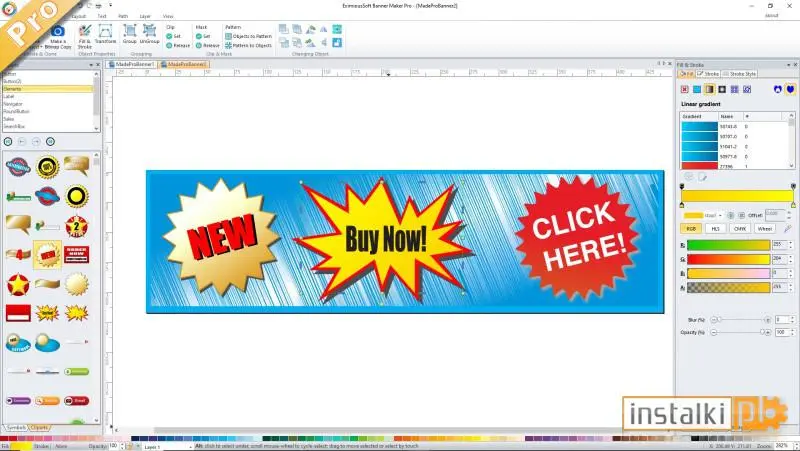Switch to the Symbols tab

[16, 428]
